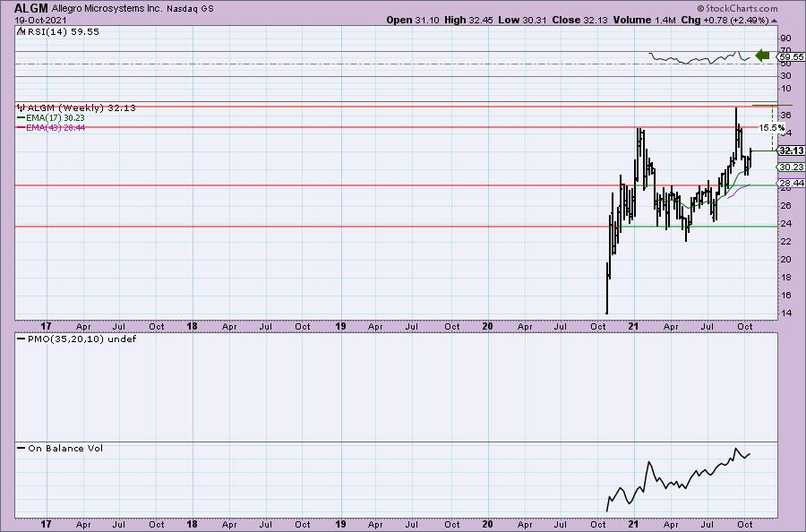The width and height of the screenshot is (806, 532).
Task: Click the bar icon before ALGM (Weekly)
Action: pyautogui.click(x=21, y=107)
